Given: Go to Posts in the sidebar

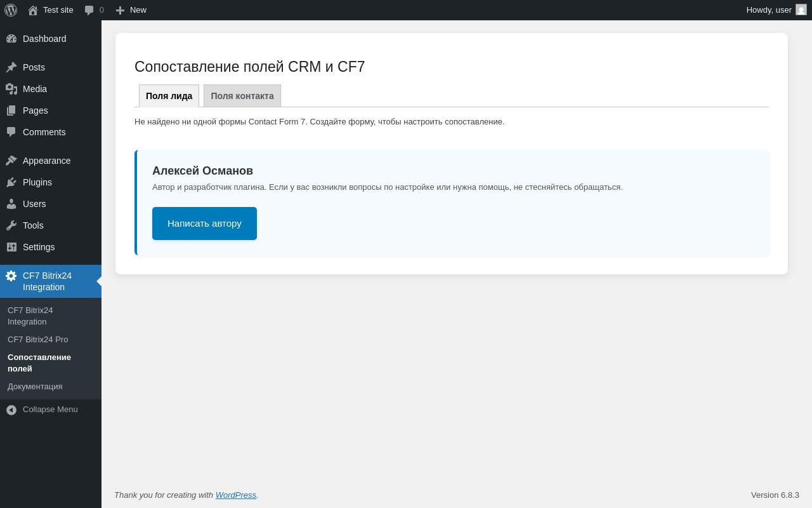Looking at the screenshot, I should pos(51,67).
